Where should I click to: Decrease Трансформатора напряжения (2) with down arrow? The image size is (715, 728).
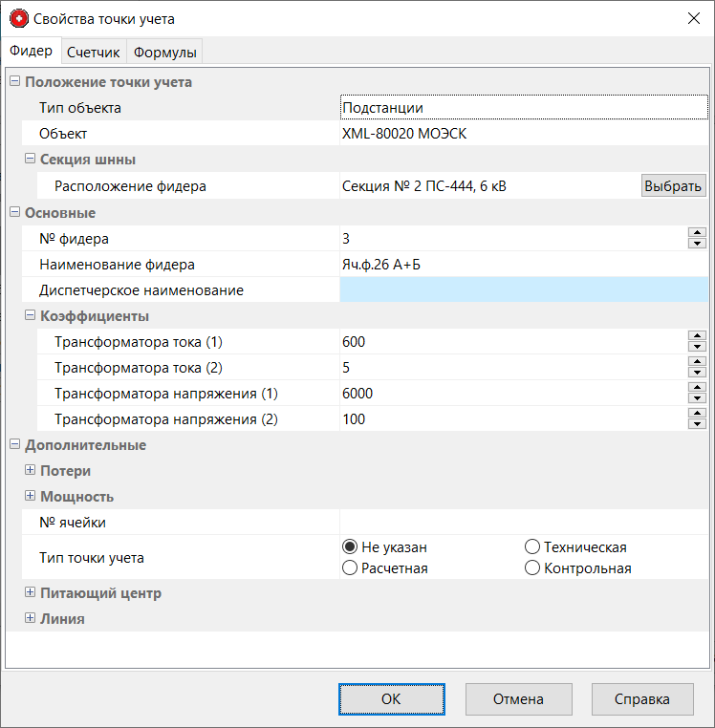(x=697, y=424)
